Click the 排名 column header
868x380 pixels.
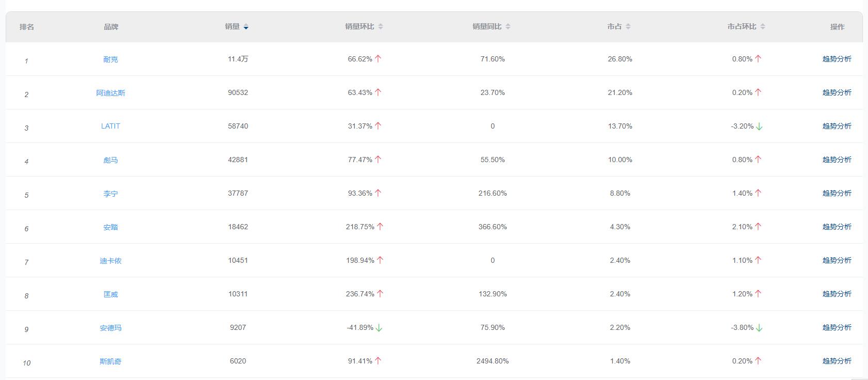(x=27, y=27)
